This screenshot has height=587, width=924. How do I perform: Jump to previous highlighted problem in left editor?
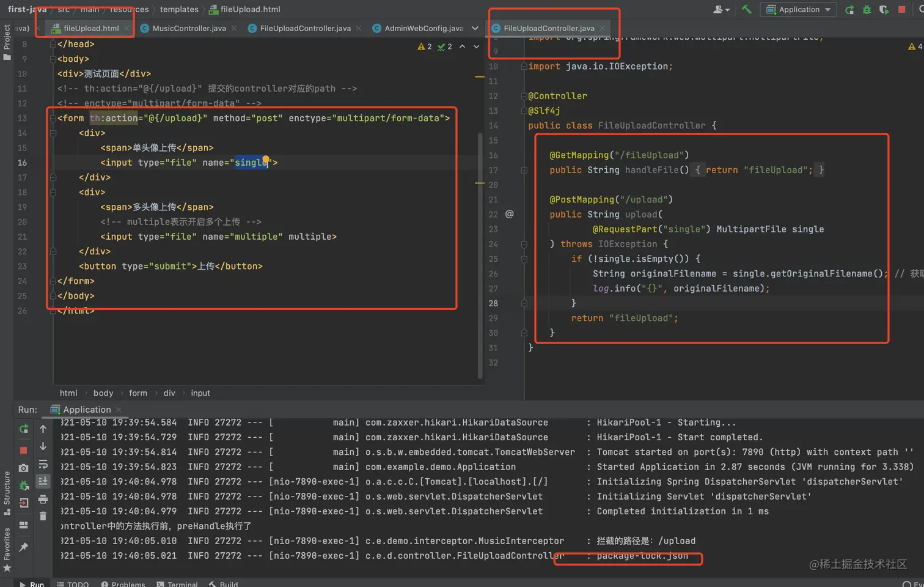pyautogui.click(x=463, y=46)
